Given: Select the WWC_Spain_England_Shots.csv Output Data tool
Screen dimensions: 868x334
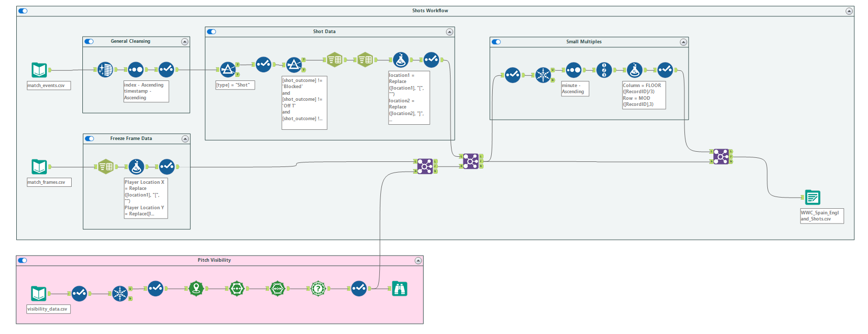Looking at the screenshot, I should (813, 197).
